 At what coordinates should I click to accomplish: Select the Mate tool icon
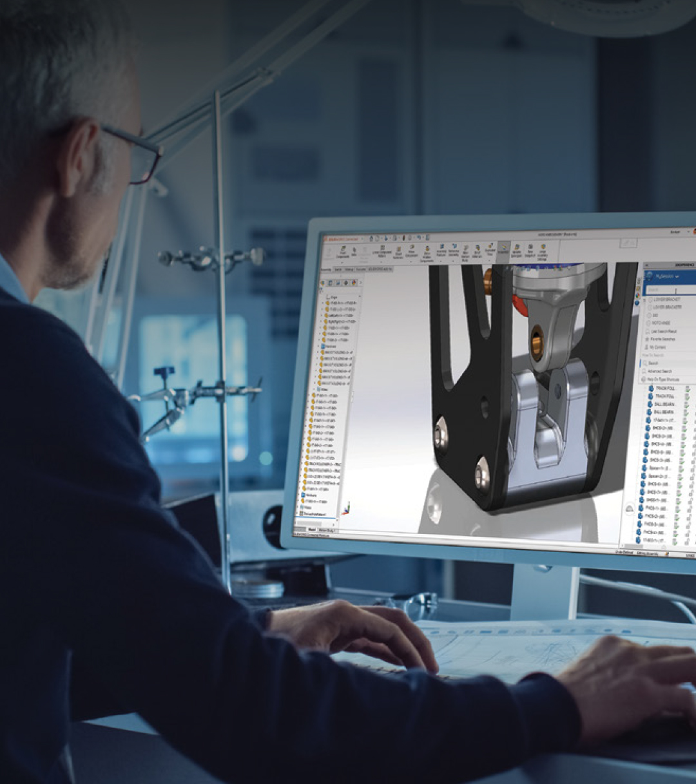tap(354, 251)
